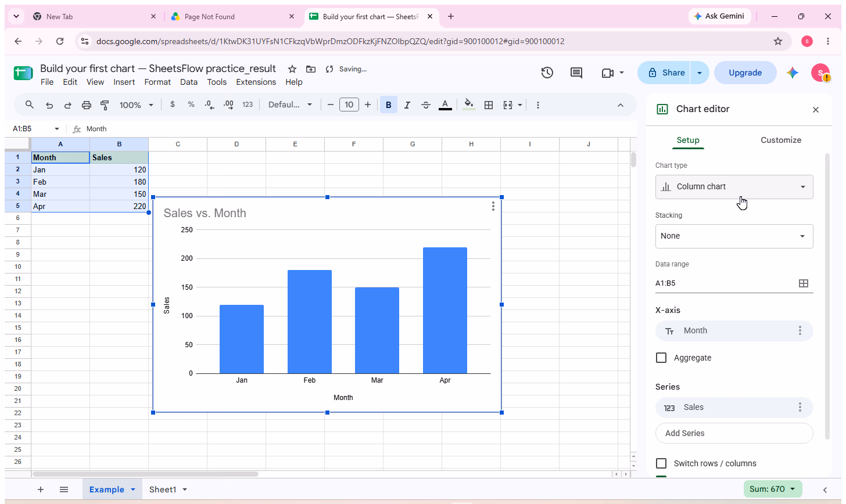Select cell B5 containing 220
This screenshot has width=846, height=504.
pos(119,206)
